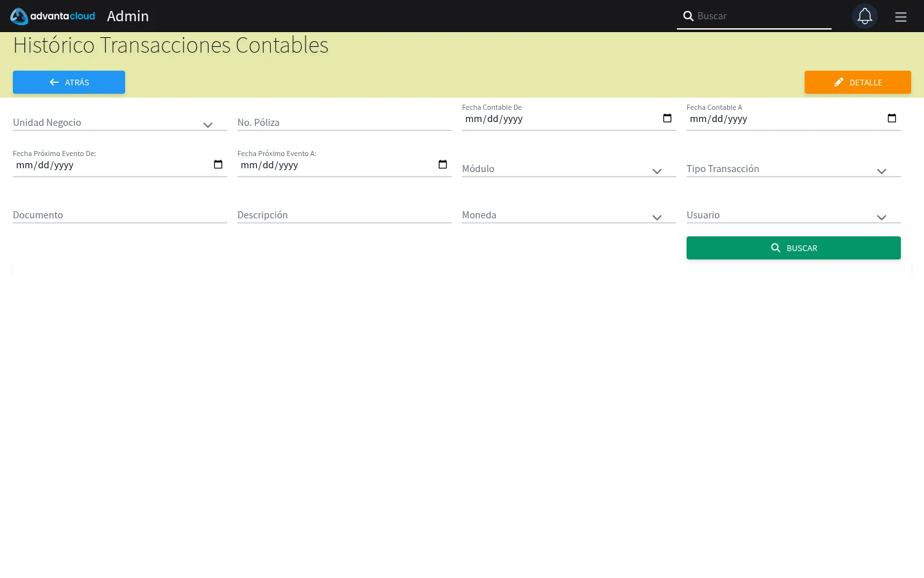Click the green BUSCAR button
Viewport: 924px width, 578px height.
tap(794, 248)
